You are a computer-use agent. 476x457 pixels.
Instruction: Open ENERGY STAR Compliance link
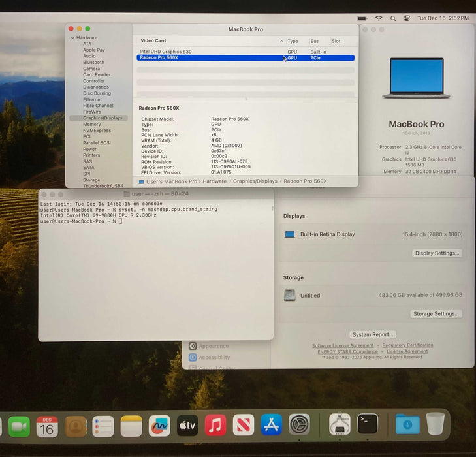[x=347, y=352]
